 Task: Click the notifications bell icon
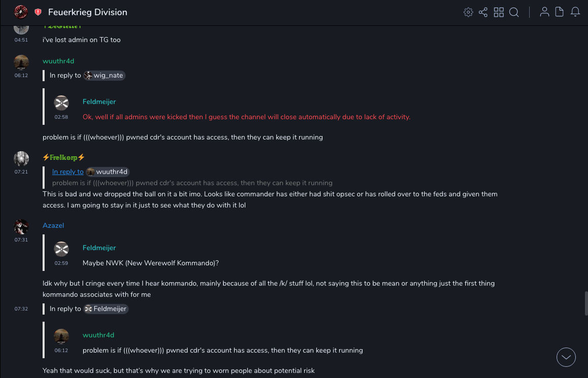pyautogui.click(x=575, y=12)
